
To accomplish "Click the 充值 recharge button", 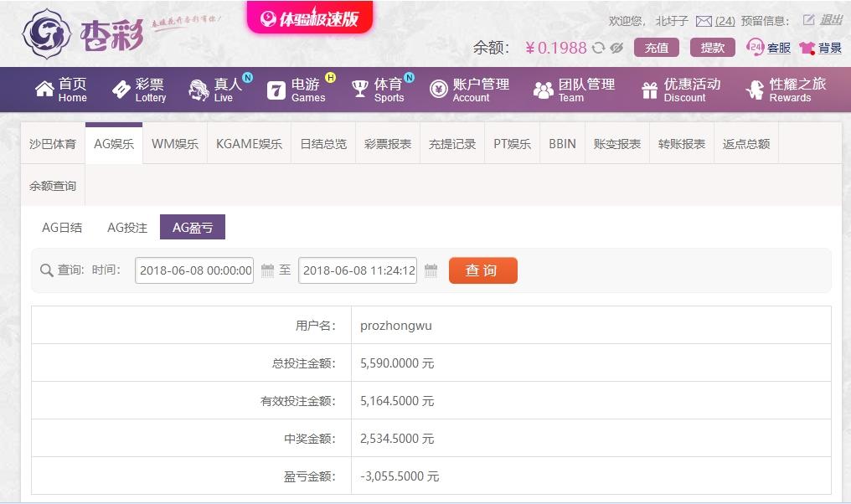I will point(657,48).
